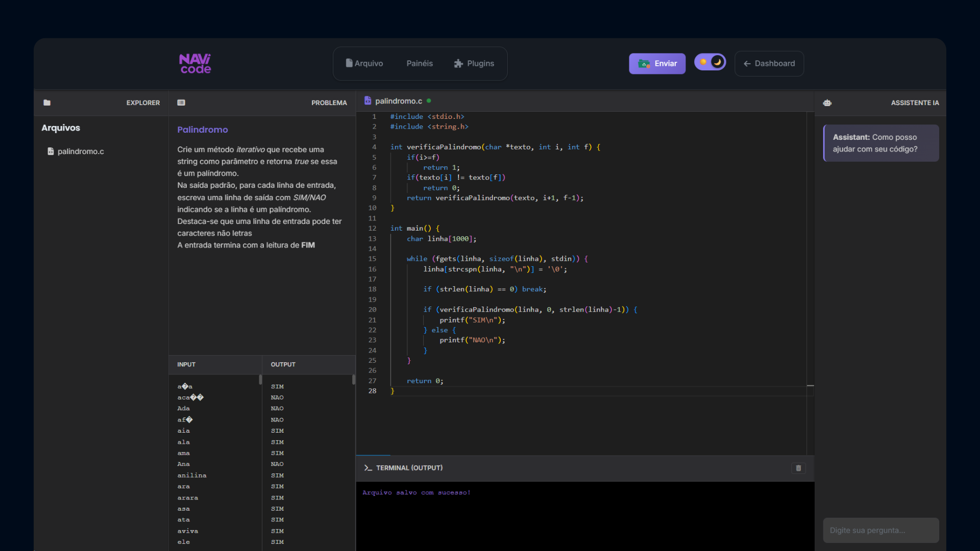The height and width of the screenshot is (551, 980).
Task: Click the Arquivo document icon
Action: (x=349, y=63)
